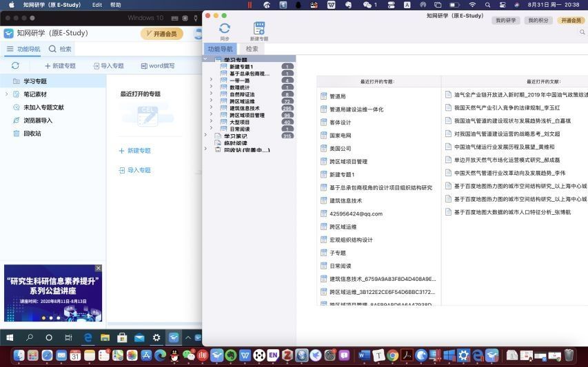Open the 研究生科研信息素养提升 lecture banner

pos(53,293)
